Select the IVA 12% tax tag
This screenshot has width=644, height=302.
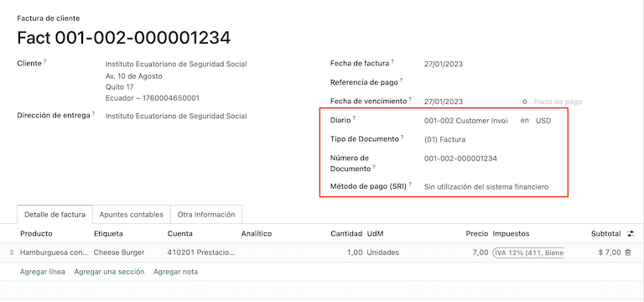(x=528, y=253)
